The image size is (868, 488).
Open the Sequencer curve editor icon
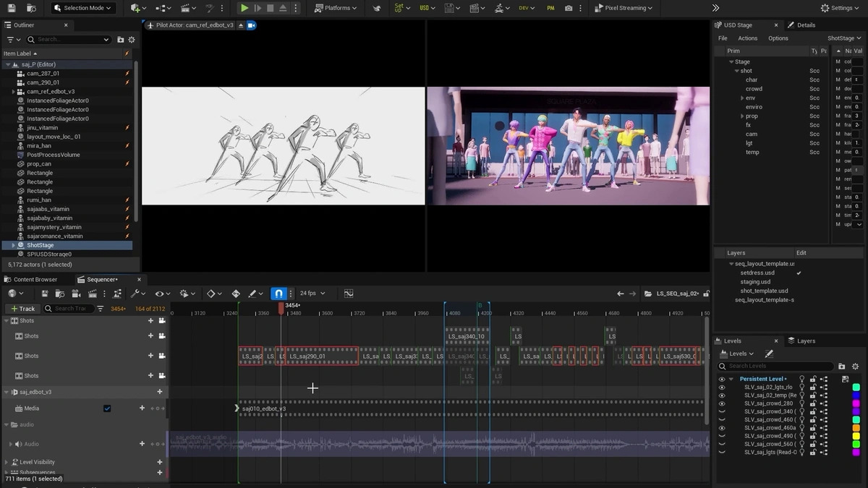tap(349, 293)
